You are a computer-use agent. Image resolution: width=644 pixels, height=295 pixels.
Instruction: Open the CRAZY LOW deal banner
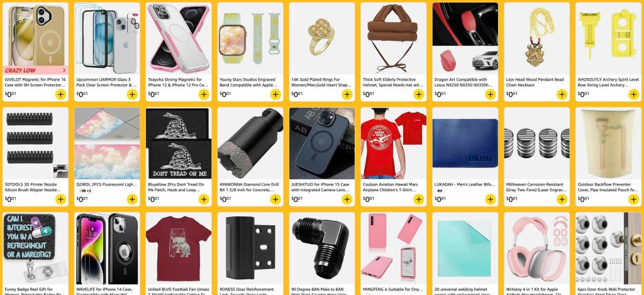(x=35, y=70)
